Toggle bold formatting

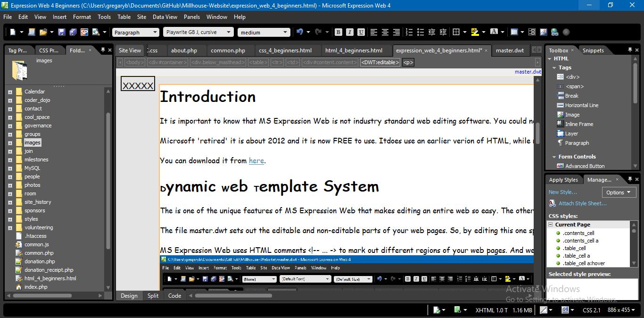click(x=339, y=32)
